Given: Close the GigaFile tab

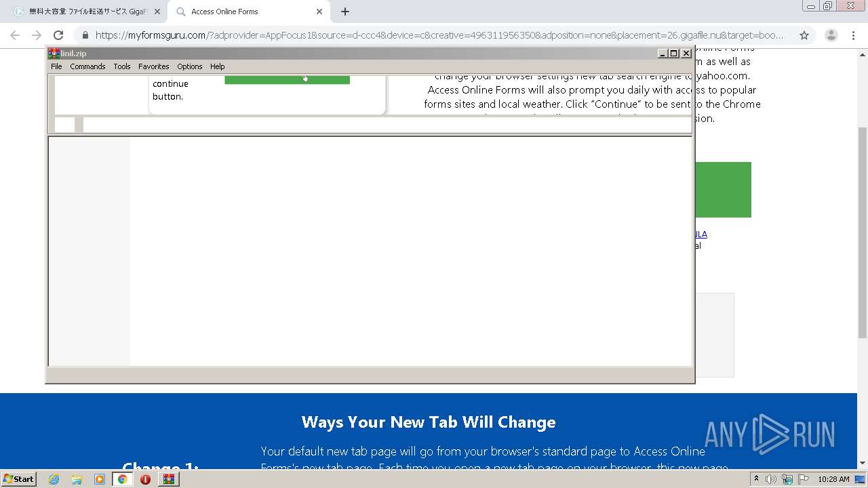Looking at the screenshot, I should pos(157,12).
